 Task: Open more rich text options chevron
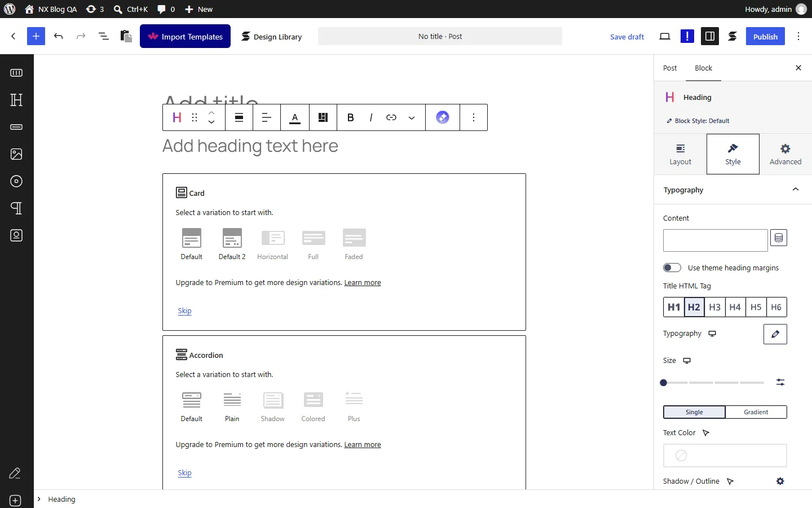(x=412, y=117)
